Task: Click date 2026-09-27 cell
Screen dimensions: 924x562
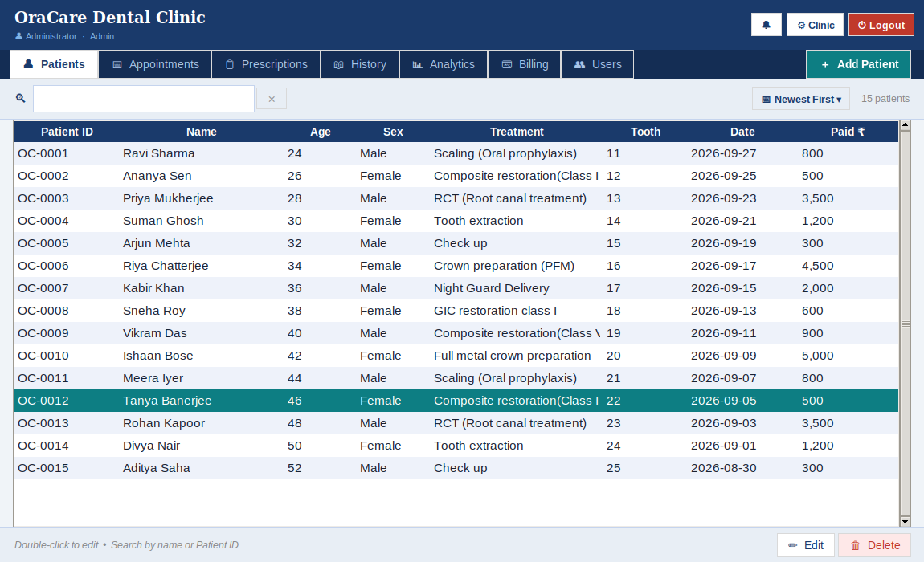Action: click(724, 153)
